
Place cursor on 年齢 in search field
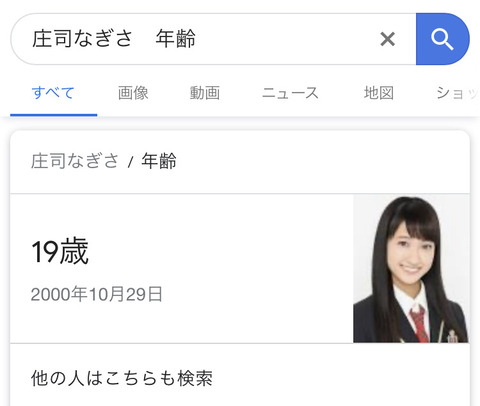click(176, 38)
